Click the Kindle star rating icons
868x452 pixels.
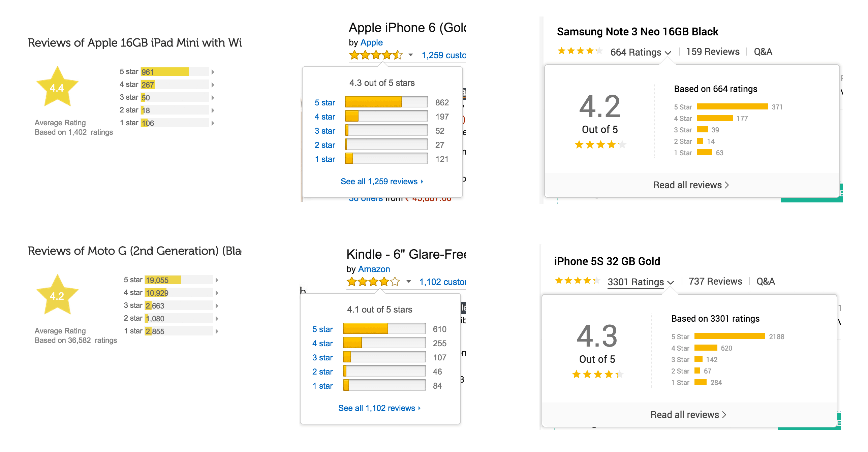pos(373,282)
